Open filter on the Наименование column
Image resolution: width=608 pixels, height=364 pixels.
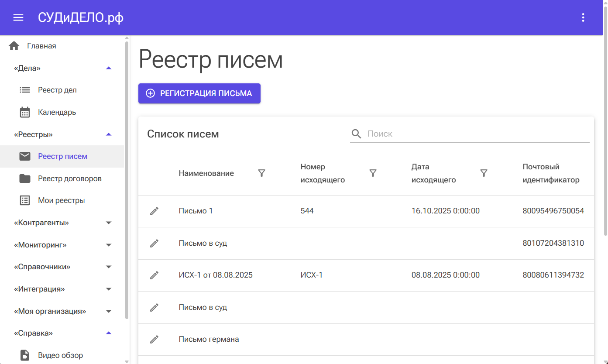coord(261,173)
